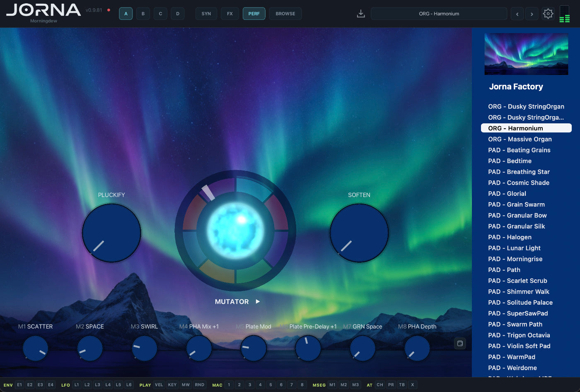Click the M8 PHA Depth knob
Screen dimensions: 580x392
click(x=417, y=348)
